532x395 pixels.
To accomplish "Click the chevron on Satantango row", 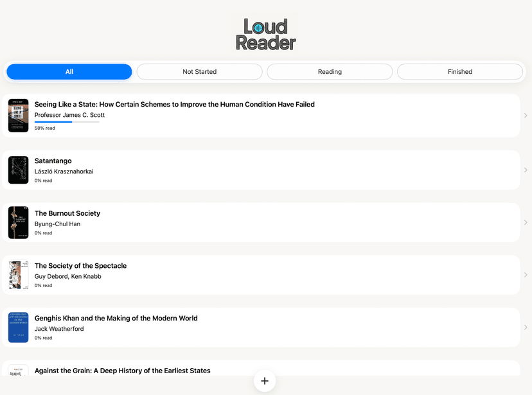I will tap(526, 170).
